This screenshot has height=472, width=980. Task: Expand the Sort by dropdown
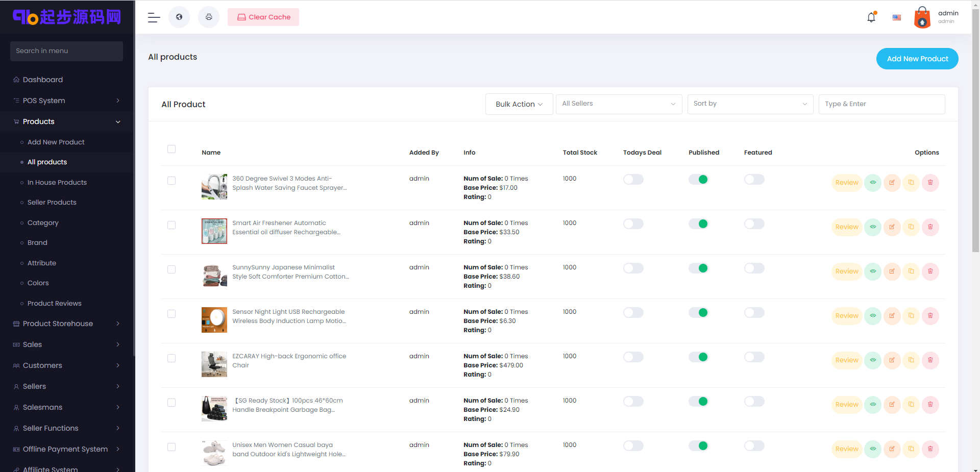click(750, 104)
